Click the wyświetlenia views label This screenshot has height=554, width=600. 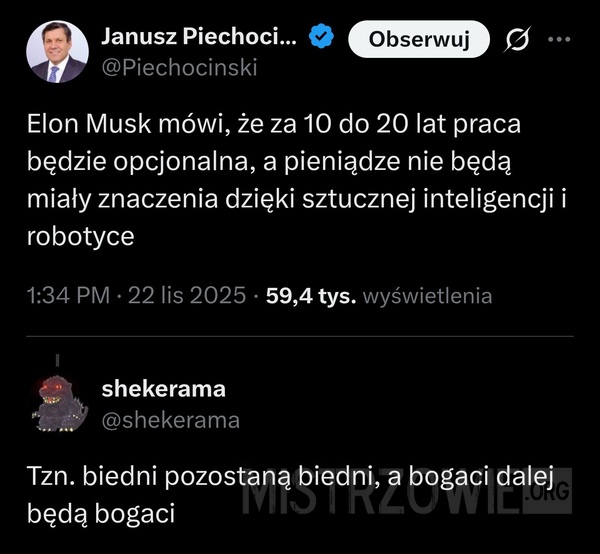[x=427, y=296]
